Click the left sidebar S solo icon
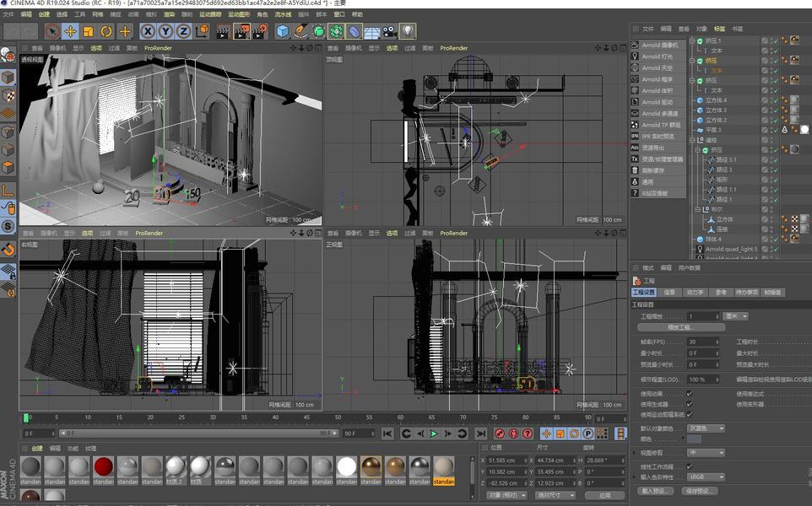 coord(8,226)
